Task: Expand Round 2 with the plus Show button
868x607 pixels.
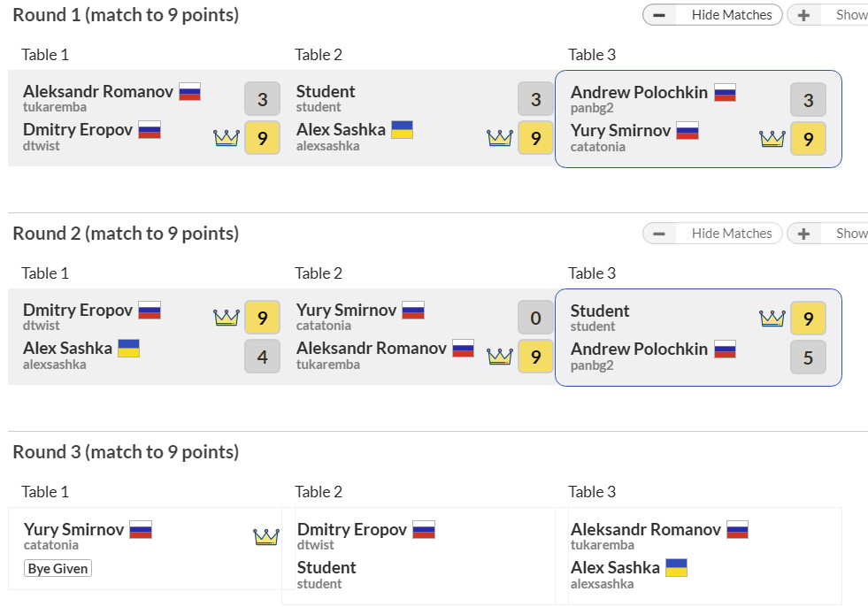Action: click(x=826, y=234)
